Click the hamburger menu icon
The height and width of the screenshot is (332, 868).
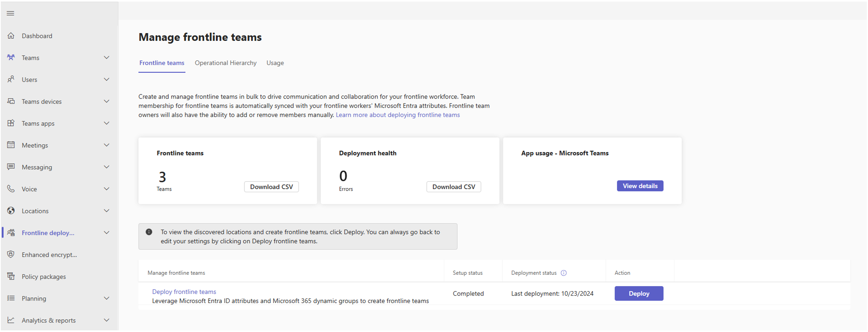click(11, 13)
